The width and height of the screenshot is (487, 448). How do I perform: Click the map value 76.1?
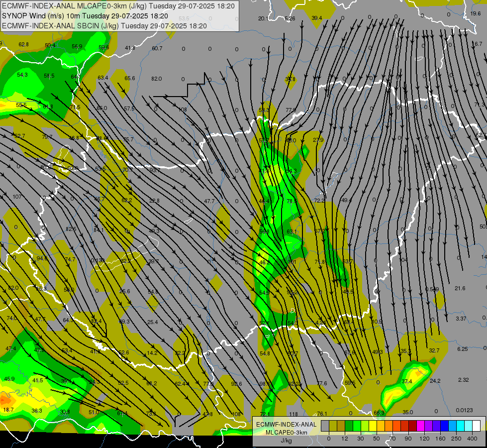[322, 414]
